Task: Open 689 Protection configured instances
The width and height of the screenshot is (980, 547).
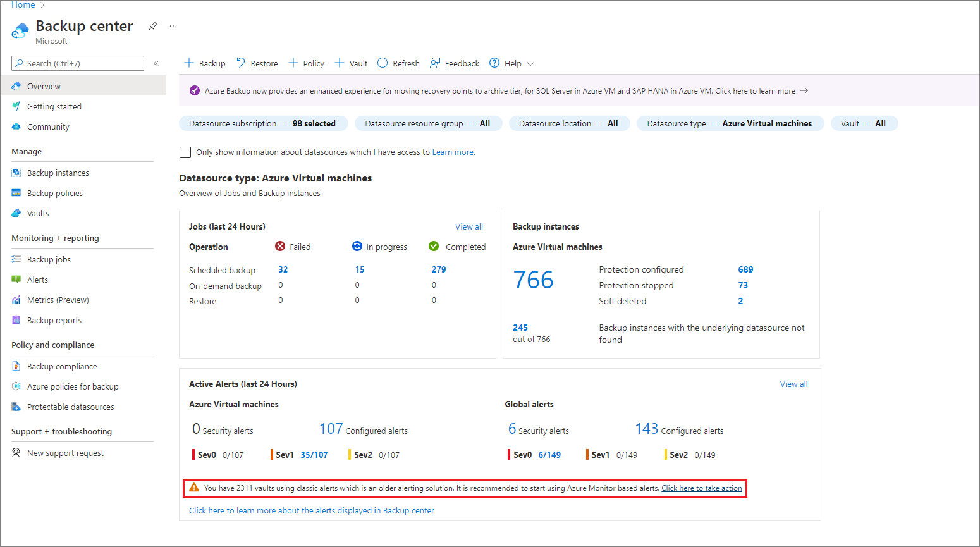Action: pos(745,269)
